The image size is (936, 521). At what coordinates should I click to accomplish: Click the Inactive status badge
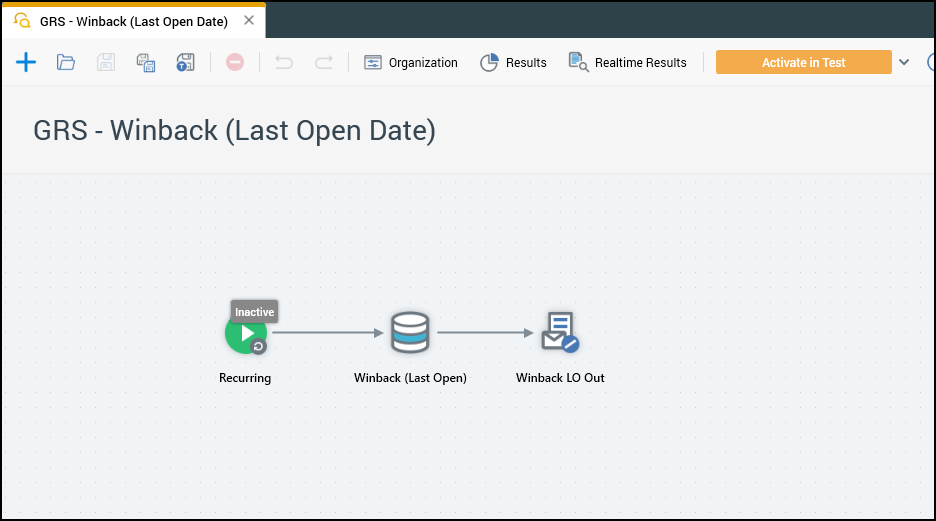[x=254, y=312]
